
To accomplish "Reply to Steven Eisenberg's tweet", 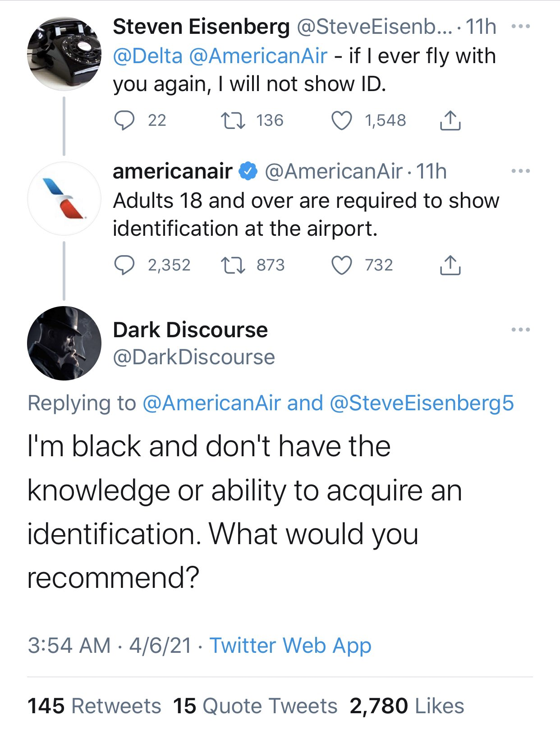I will pyautogui.click(x=124, y=120).
